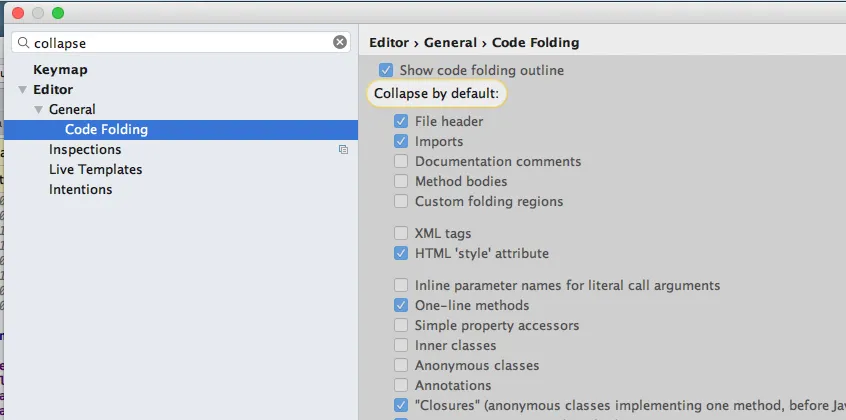
Task: Uncheck HTML 'style' attribute option
Action: (x=402, y=254)
